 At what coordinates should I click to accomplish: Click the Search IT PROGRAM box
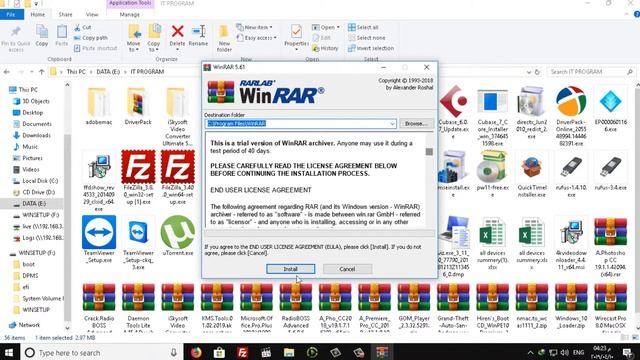click(591, 72)
